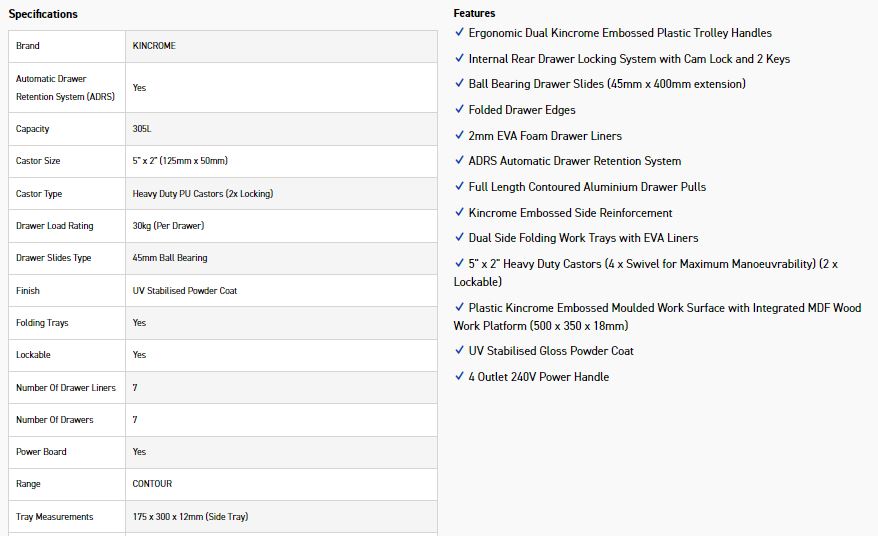Click the Heavy Duty PU Castors cell
The height and width of the screenshot is (536, 878).
coord(203,194)
